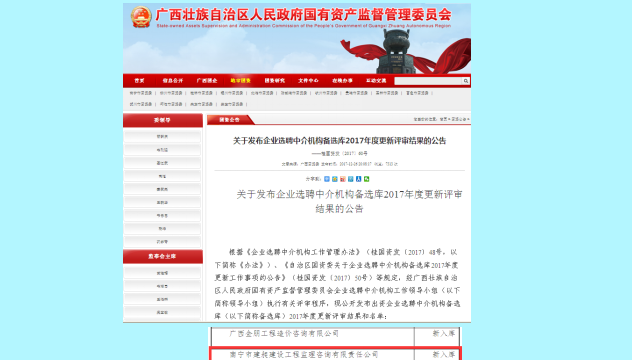Viewport: 640px width, 360px height.
Task: Open first name entry under 委领导 sidebar
Action: click(x=162, y=136)
